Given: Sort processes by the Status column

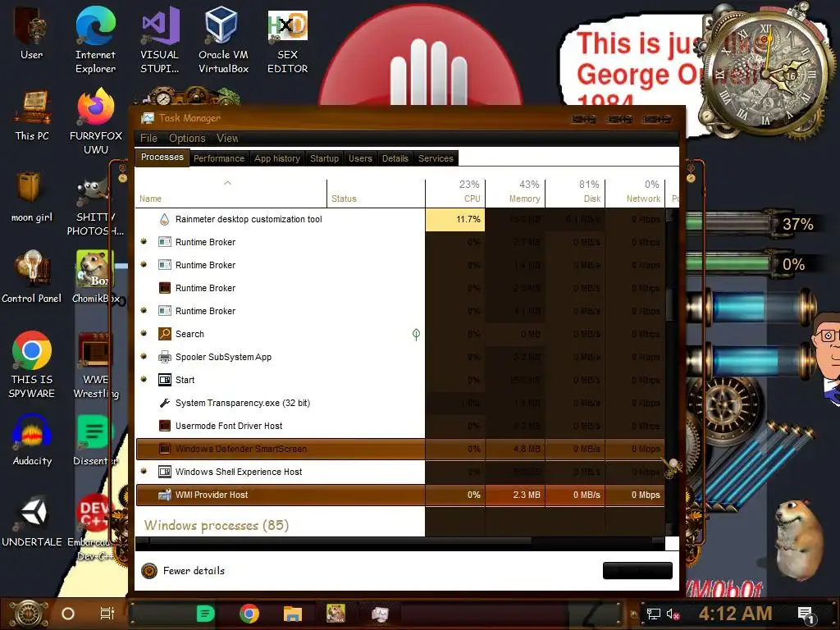Looking at the screenshot, I should 376,194.
